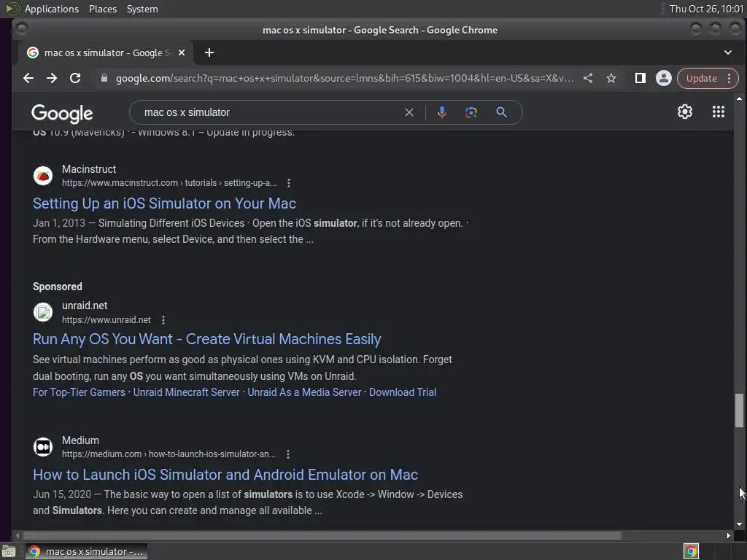The width and height of the screenshot is (747, 560).
Task: Click the unraid.net favicon
Action: [43, 312]
